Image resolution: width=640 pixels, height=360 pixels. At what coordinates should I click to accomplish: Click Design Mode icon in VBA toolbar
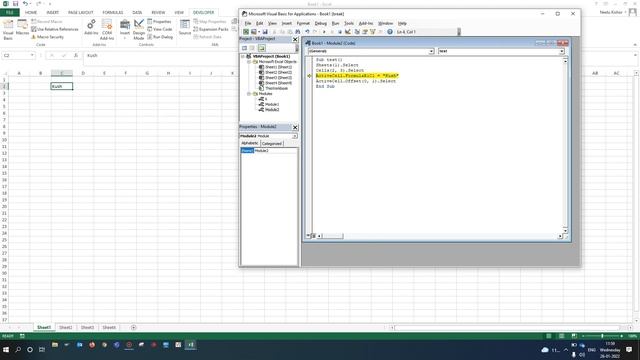point(348,32)
